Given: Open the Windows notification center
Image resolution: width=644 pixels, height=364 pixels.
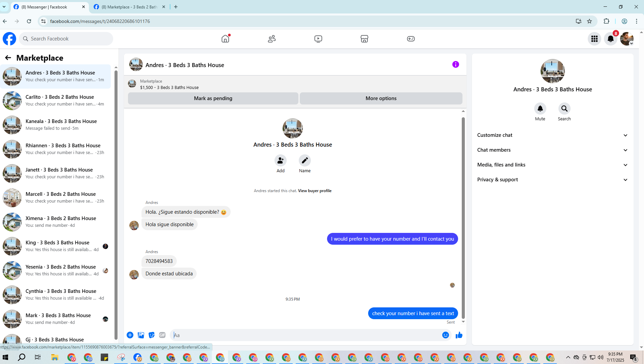Looking at the screenshot, I should tap(634, 357).
